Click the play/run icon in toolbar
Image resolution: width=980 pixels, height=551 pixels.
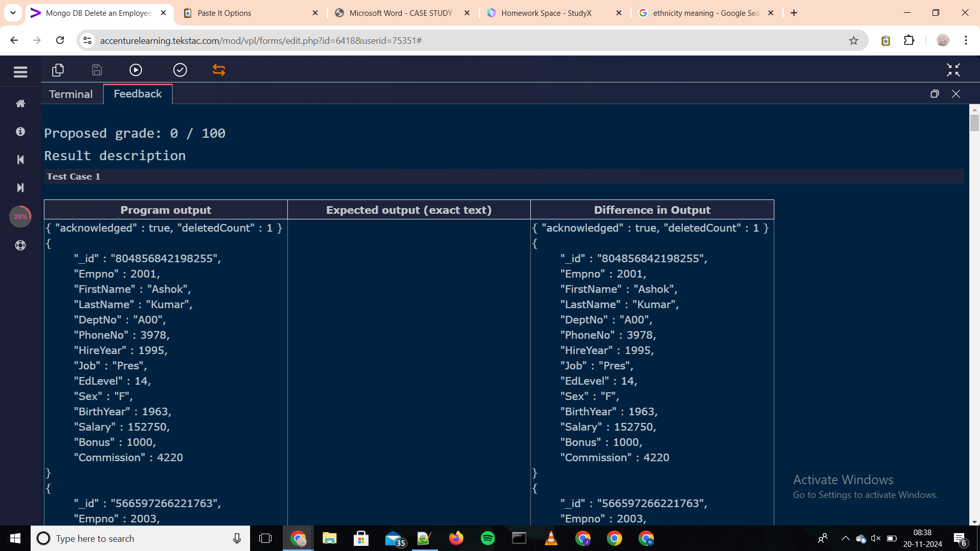(x=136, y=70)
